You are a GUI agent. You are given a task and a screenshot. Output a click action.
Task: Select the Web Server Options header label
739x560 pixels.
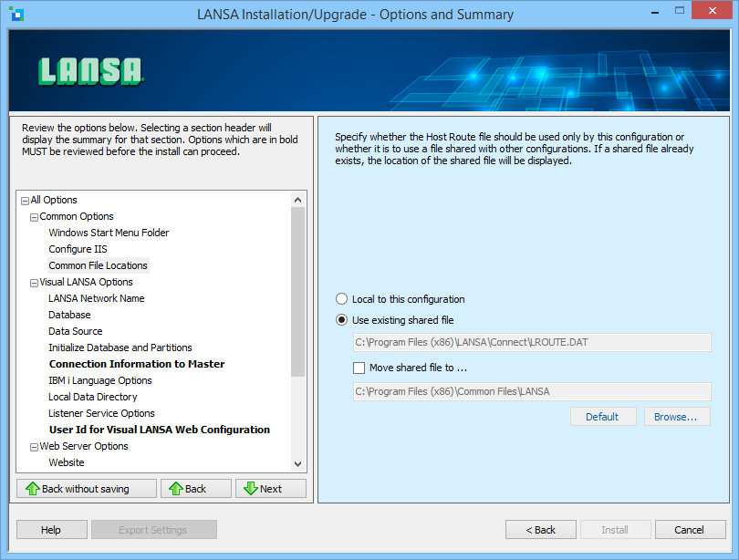[x=84, y=446]
